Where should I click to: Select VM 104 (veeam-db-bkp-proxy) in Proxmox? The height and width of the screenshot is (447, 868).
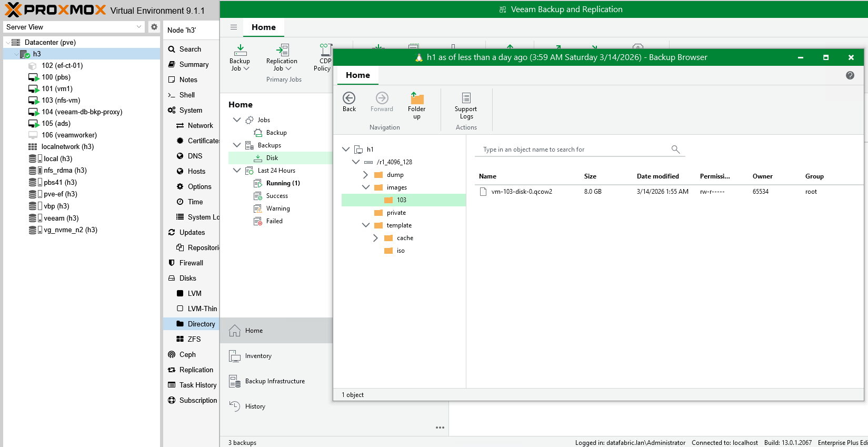(x=82, y=112)
